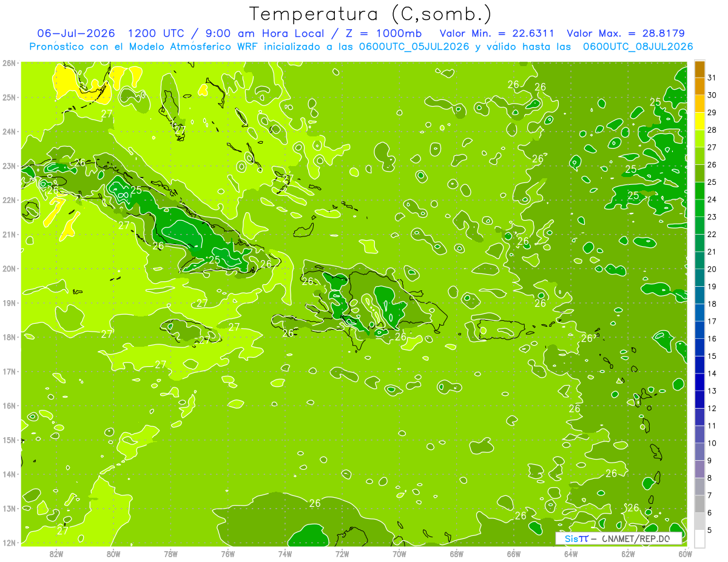Click the '66W' longitude axis label
The width and height of the screenshot is (728, 562).
[x=513, y=554]
